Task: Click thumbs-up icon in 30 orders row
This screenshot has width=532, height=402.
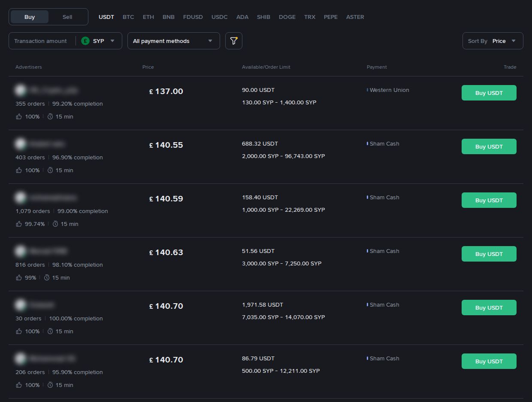Action: pyautogui.click(x=19, y=331)
